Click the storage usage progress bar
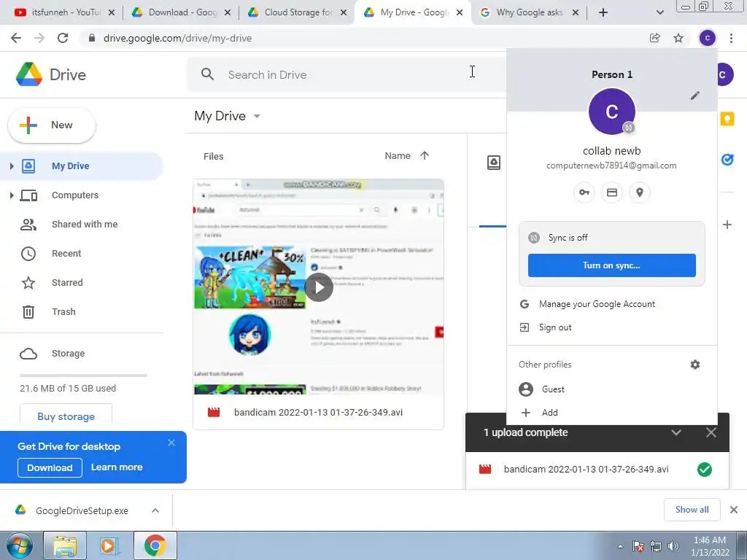The height and width of the screenshot is (560, 747). pyautogui.click(x=83, y=376)
